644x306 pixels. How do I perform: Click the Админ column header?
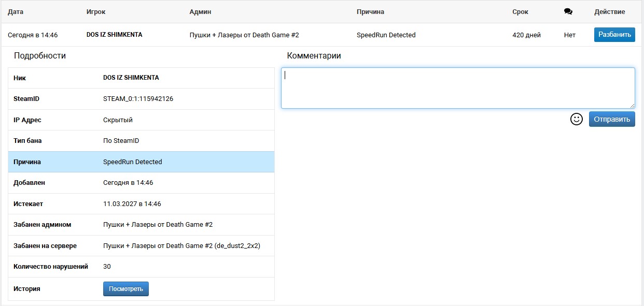point(200,12)
